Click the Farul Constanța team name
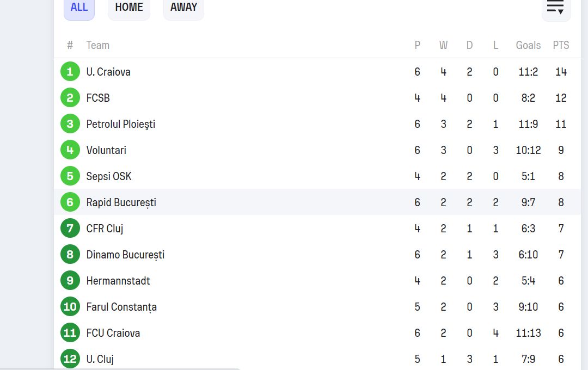This screenshot has height=370, width=588. coord(121,307)
